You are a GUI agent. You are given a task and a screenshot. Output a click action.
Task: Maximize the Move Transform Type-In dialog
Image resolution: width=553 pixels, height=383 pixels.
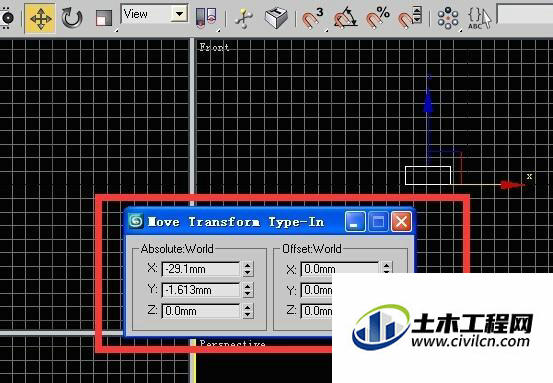378,222
